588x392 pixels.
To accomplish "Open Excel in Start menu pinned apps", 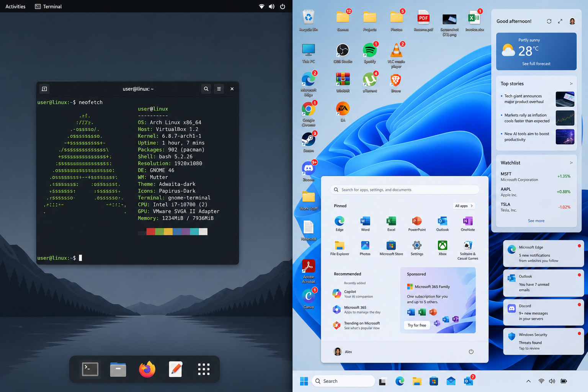I will (x=391, y=224).
